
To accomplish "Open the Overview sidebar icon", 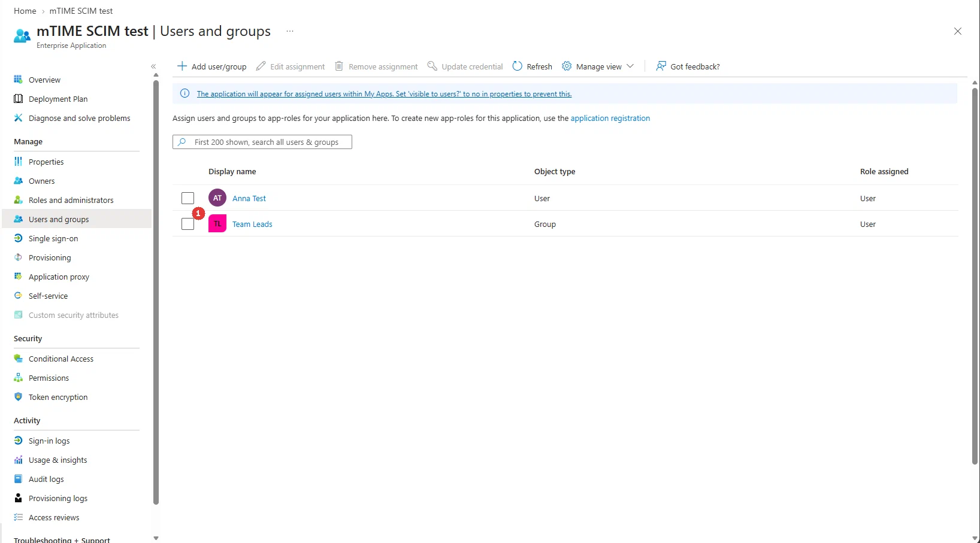I will (18, 80).
